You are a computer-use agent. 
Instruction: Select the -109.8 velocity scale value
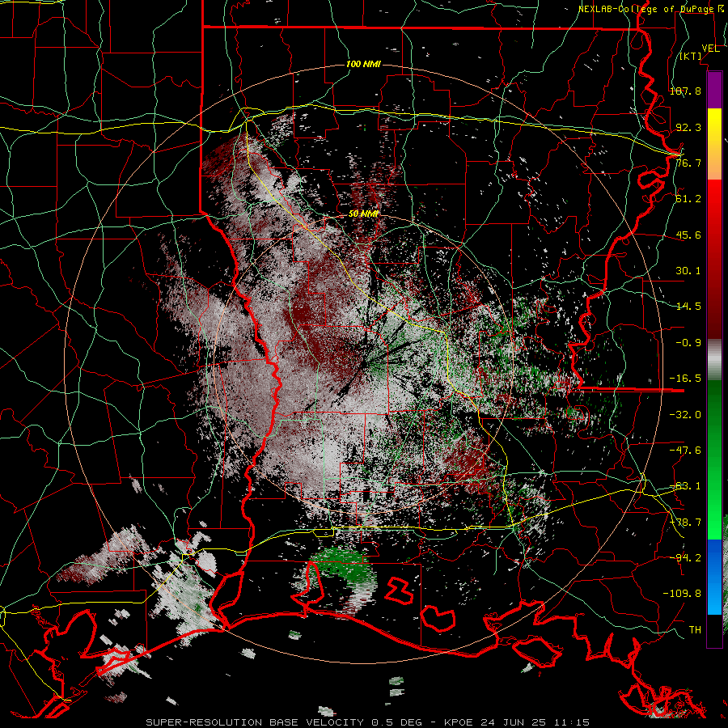(x=682, y=594)
